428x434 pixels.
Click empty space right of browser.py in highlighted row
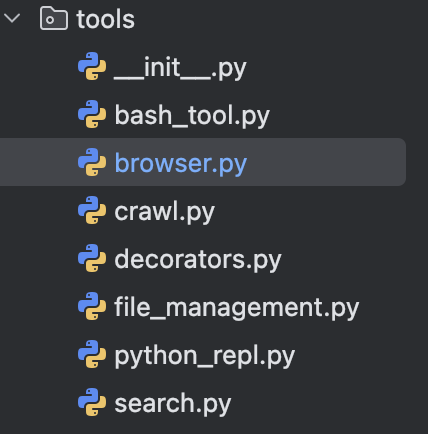click(x=327, y=162)
